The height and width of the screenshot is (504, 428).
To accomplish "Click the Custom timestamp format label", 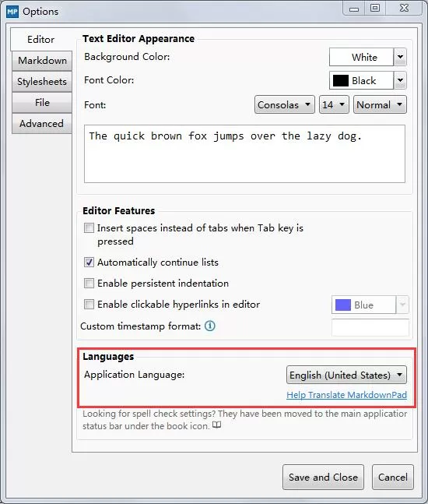I will tap(140, 326).
